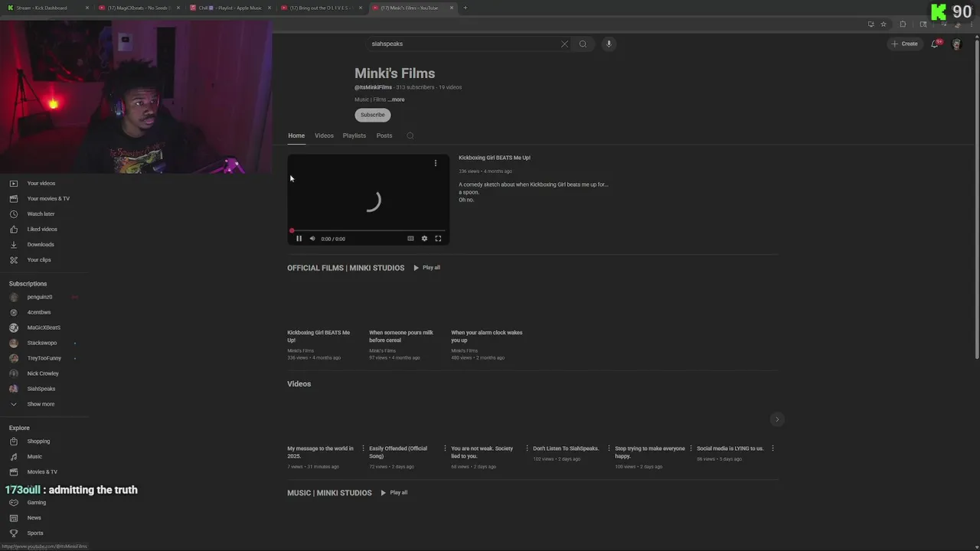Subscribe to Minki's Films

click(373, 115)
